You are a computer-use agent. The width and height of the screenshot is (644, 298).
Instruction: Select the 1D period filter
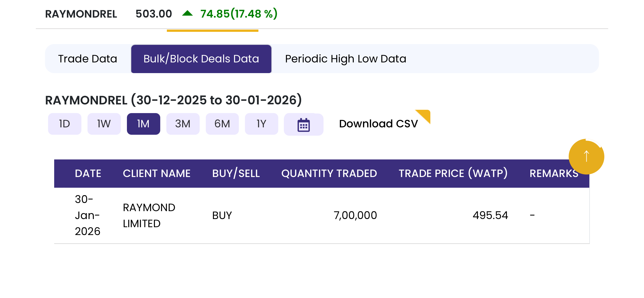click(x=65, y=124)
